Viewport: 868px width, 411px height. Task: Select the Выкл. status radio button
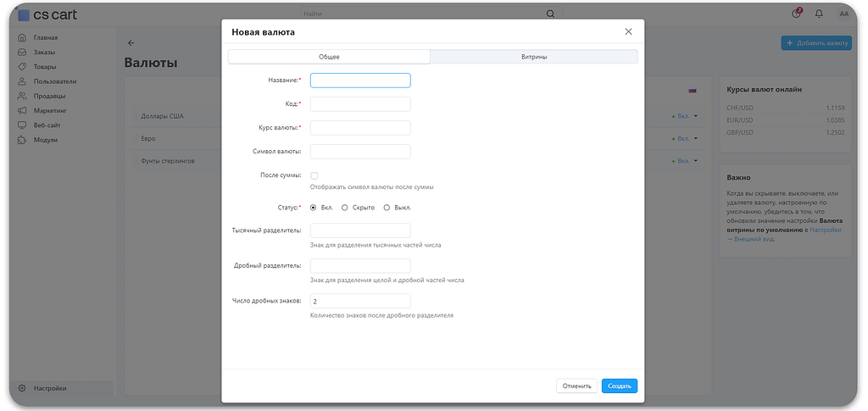click(387, 207)
